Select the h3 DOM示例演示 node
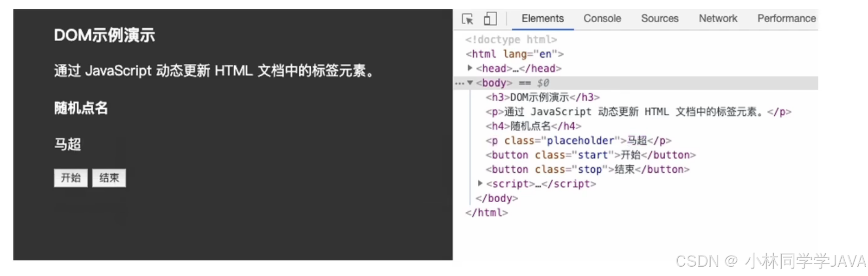The height and width of the screenshot is (276, 868). (x=543, y=97)
